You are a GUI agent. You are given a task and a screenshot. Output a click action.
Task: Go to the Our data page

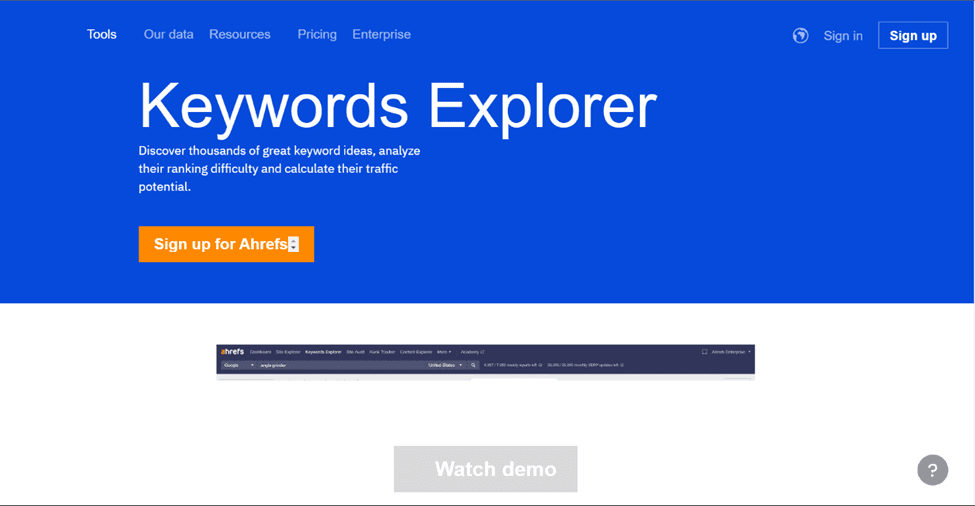pyautogui.click(x=169, y=34)
